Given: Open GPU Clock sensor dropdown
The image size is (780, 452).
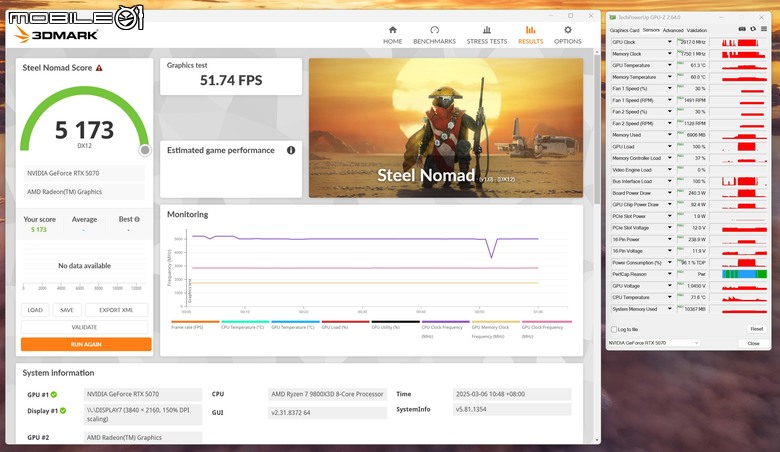Looking at the screenshot, I should click(670, 42).
